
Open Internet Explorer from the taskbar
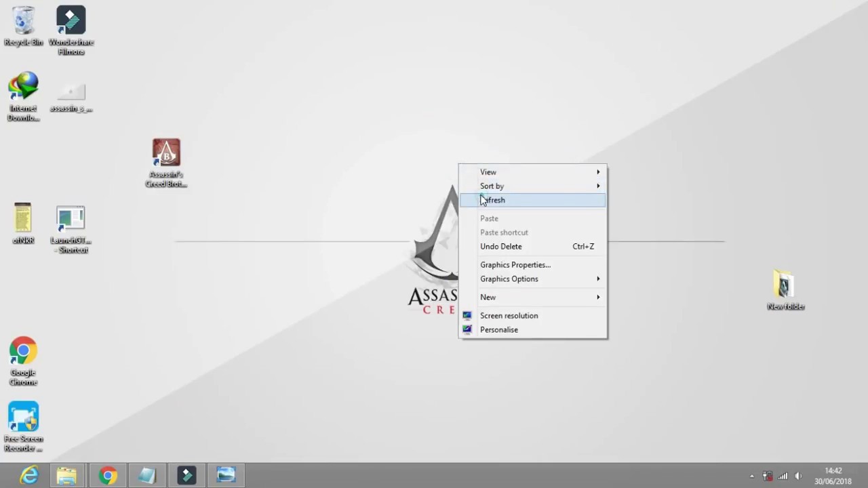tap(28, 476)
